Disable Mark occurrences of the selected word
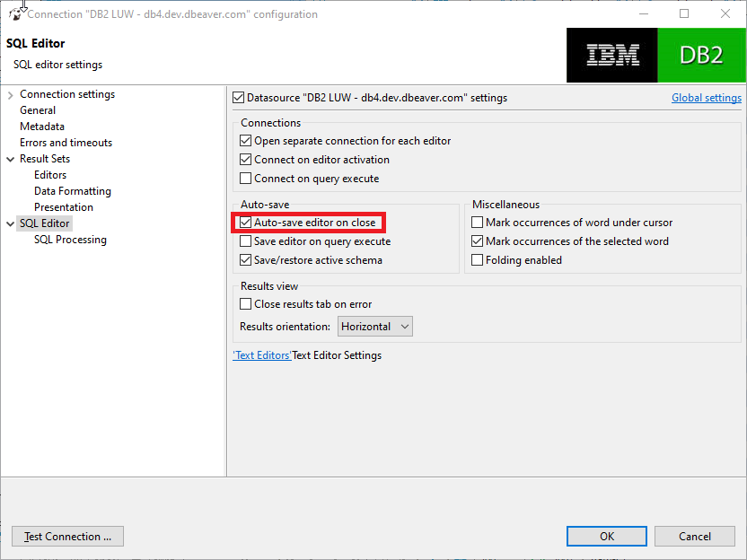The height and width of the screenshot is (560, 747). [477, 241]
